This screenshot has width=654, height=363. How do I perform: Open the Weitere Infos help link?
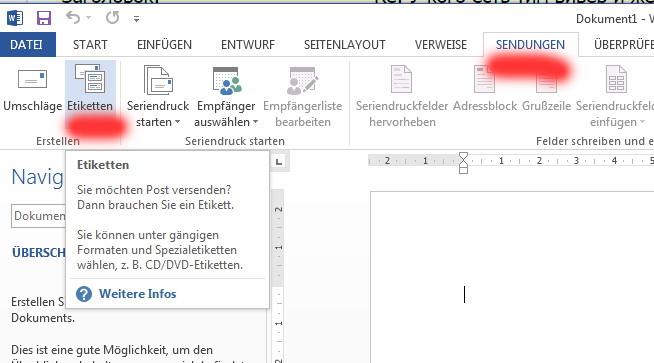pyautogui.click(x=137, y=294)
